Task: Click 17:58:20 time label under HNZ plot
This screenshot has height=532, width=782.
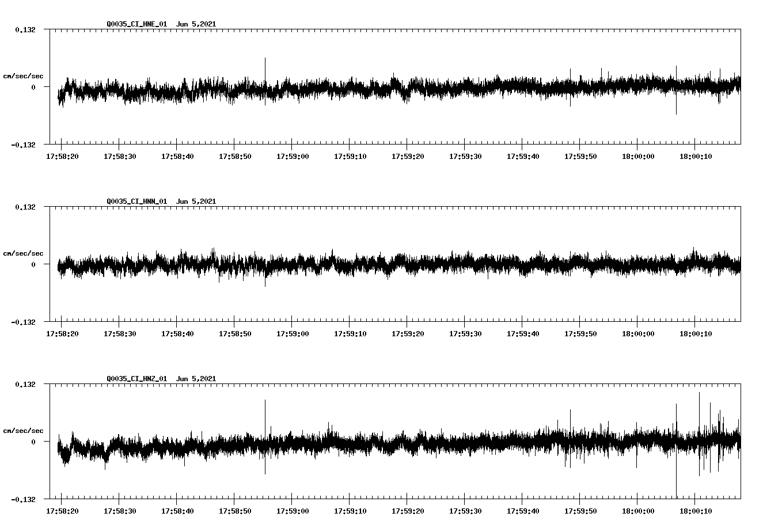Action: (x=62, y=511)
